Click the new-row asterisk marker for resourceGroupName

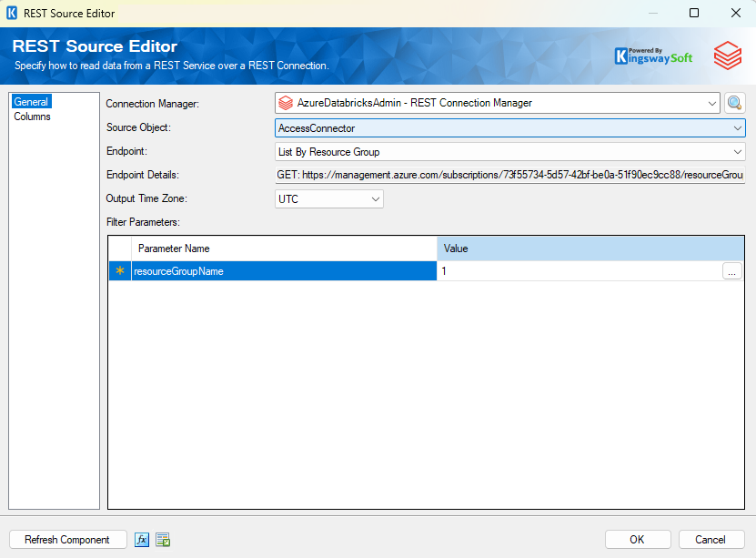click(x=120, y=271)
